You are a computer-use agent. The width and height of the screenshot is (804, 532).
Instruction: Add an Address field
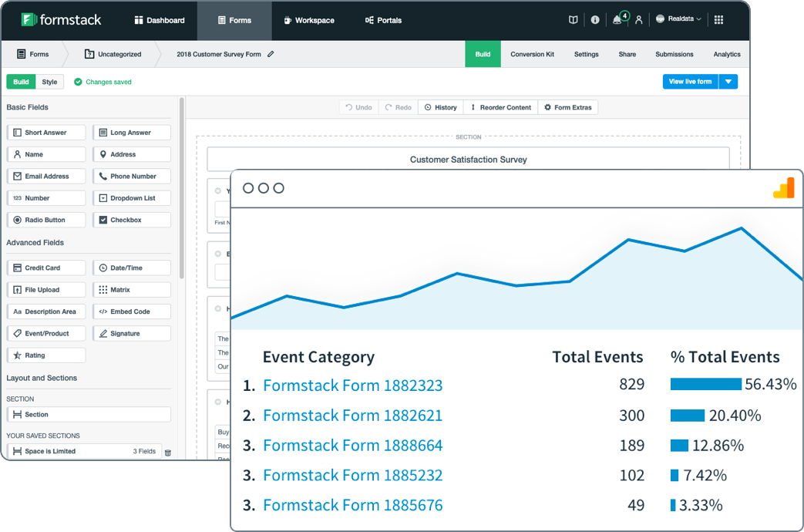coord(132,154)
